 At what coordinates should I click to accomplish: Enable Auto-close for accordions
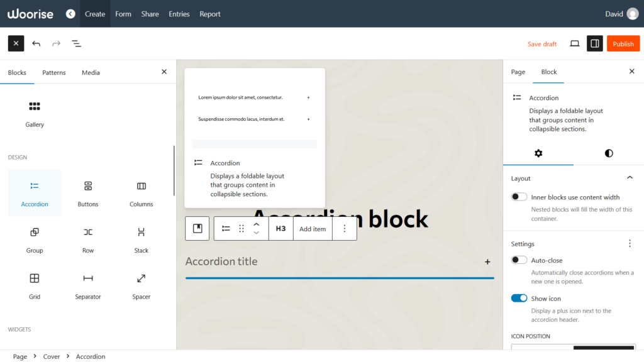coord(519,260)
